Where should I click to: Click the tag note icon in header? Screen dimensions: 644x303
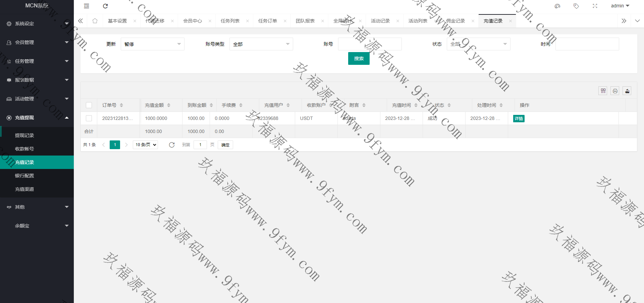click(576, 6)
